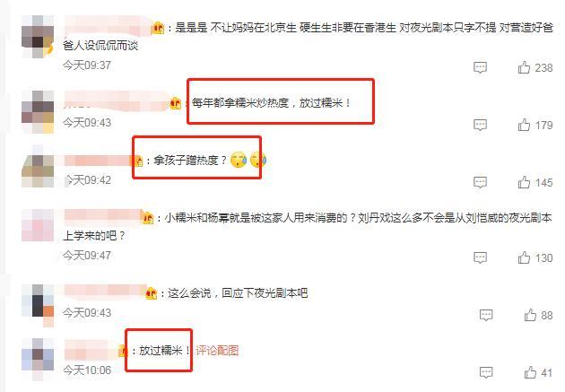The width and height of the screenshot is (565, 392).
Task: Click the crown badge next to first username
Action: pos(158,28)
